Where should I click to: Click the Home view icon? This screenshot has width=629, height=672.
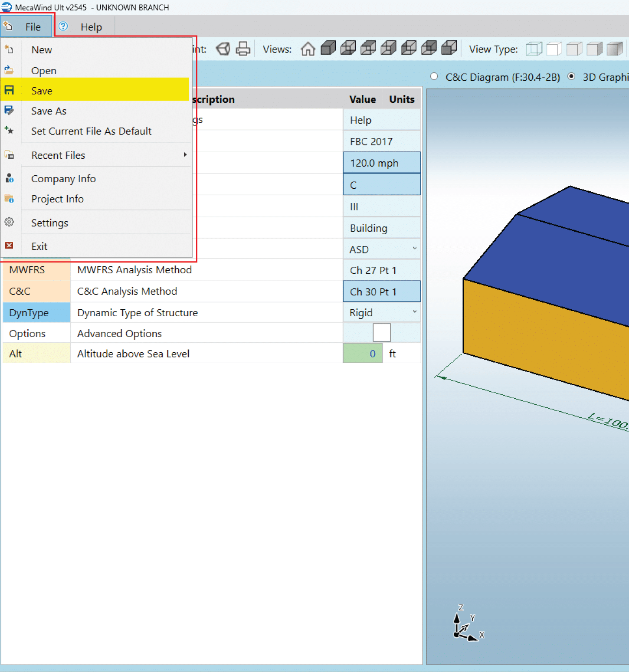click(x=308, y=49)
